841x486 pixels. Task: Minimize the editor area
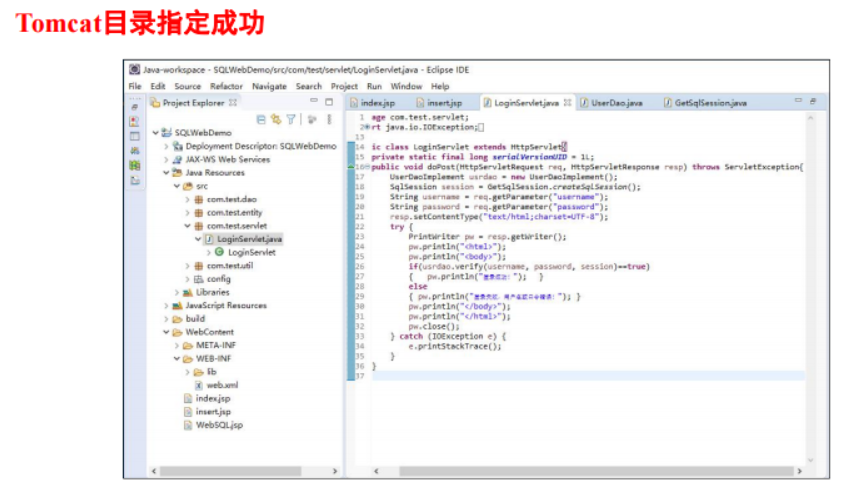798,100
